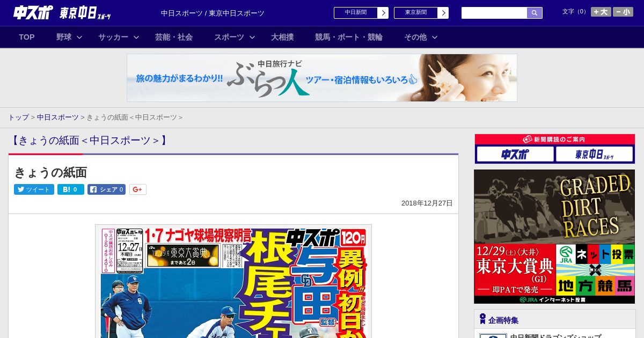The height and width of the screenshot is (338, 644).
Task: Click 東京中日スポーツ subscription button in sidebar
Action: (595, 155)
